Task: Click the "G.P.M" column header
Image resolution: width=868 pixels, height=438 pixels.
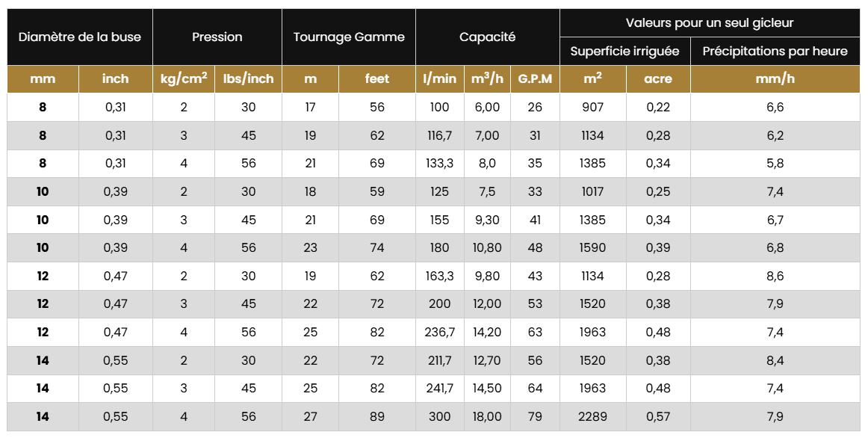Action: tap(535, 78)
